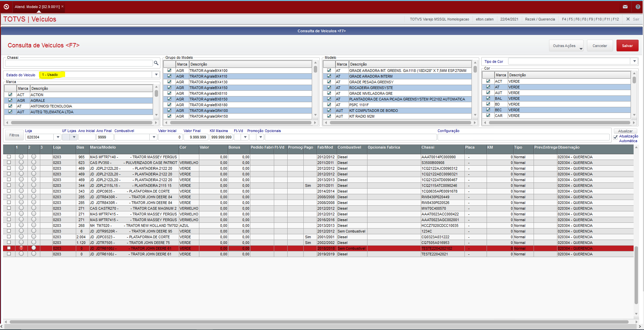This screenshot has height=330, width=644.
Task: Uncheck TRATOR AgraleBX4100 group checkbox
Action: 169,70
